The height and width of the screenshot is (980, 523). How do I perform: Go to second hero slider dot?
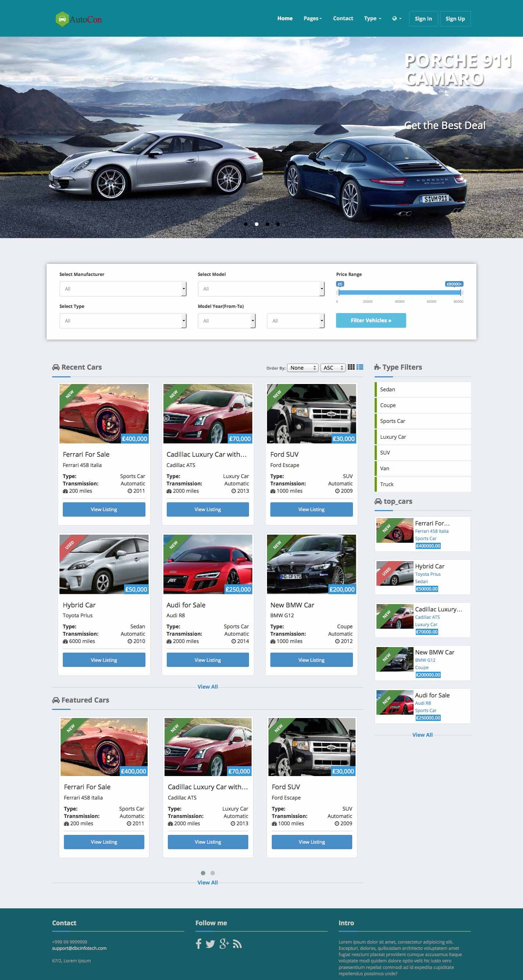[x=257, y=224]
